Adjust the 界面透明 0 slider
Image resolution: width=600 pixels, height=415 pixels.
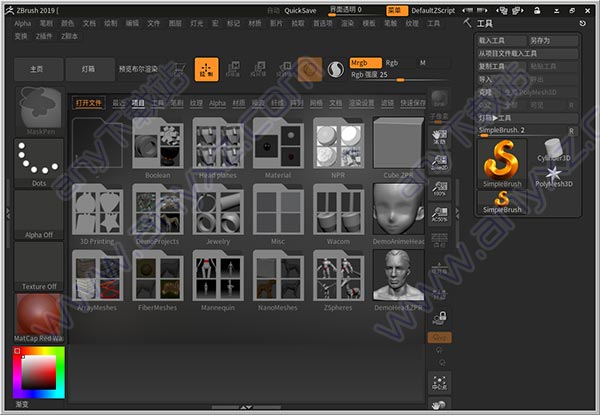[356, 11]
